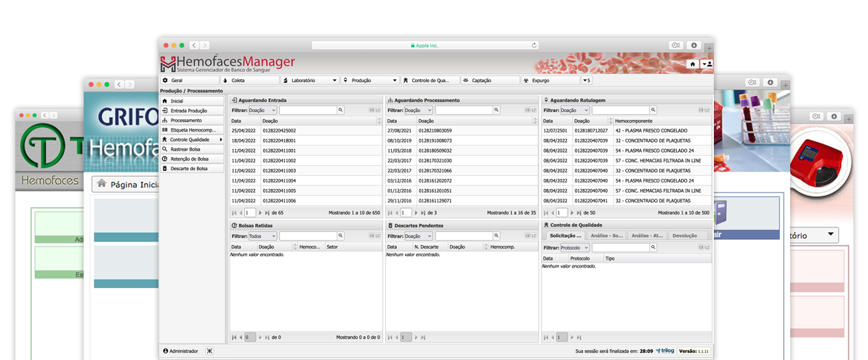
Task: Click N. Descarte column header
Action: [x=430, y=247]
